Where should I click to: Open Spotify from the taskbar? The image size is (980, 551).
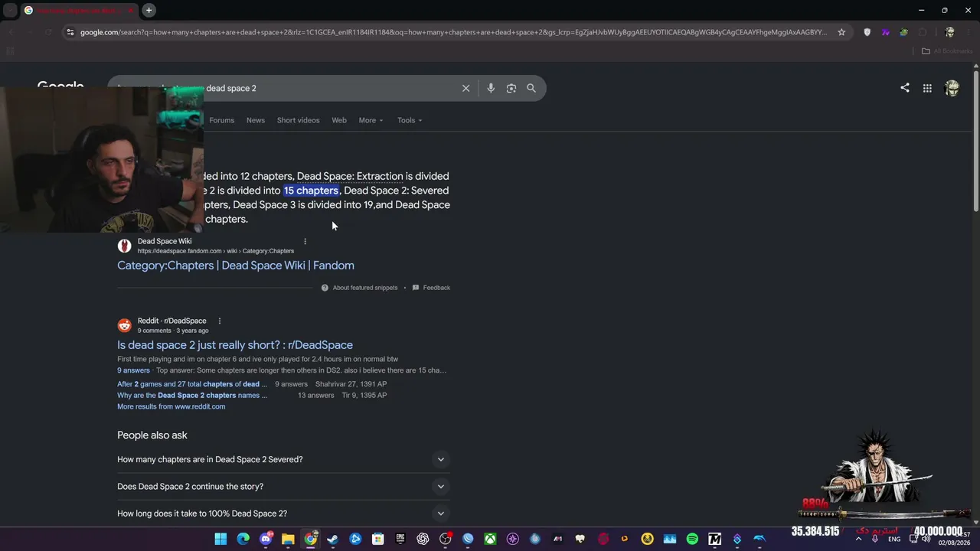tap(692, 539)
